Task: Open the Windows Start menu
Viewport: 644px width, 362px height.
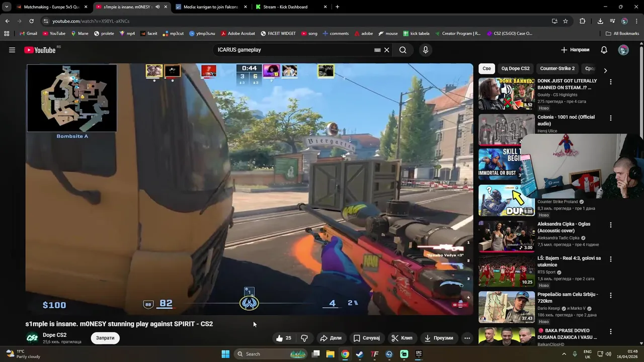Action: point(225,354)
